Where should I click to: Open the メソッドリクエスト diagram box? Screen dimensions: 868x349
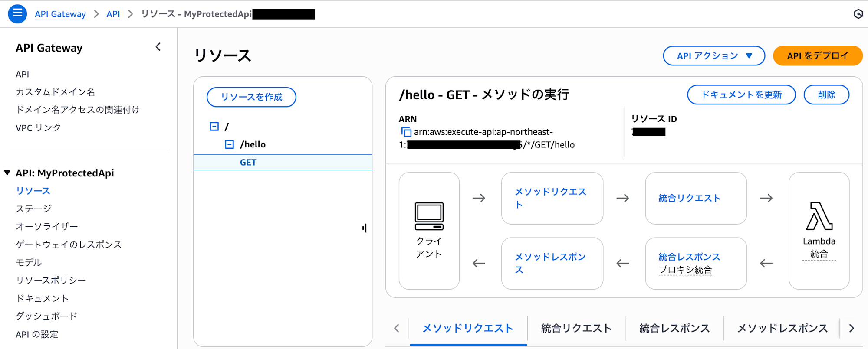coord(552,198)
